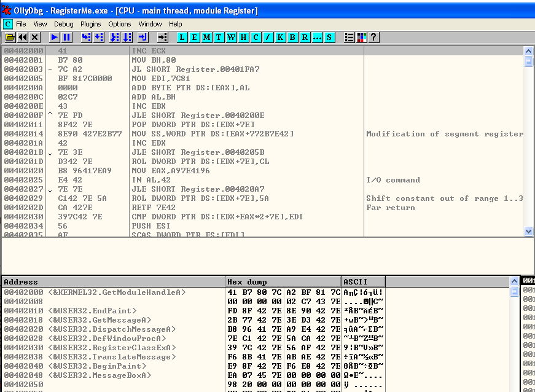Click dump pane scrollbar up arrow
The image size is (535, 392).
tap(514, 281)
